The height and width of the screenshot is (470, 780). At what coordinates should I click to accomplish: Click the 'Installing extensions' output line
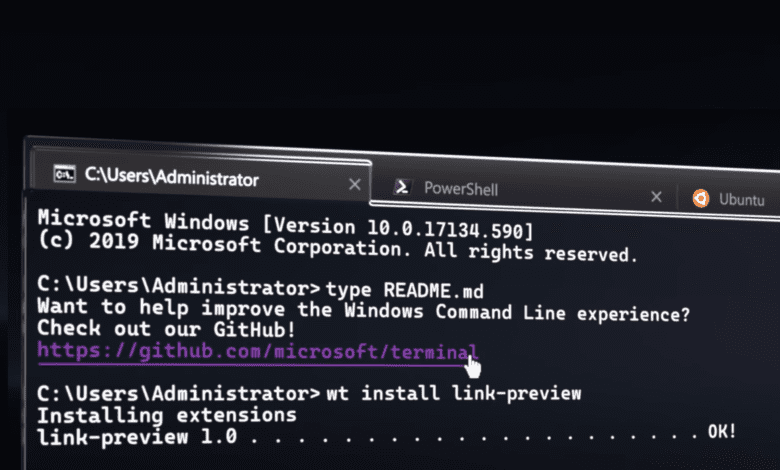pos(167,415)
